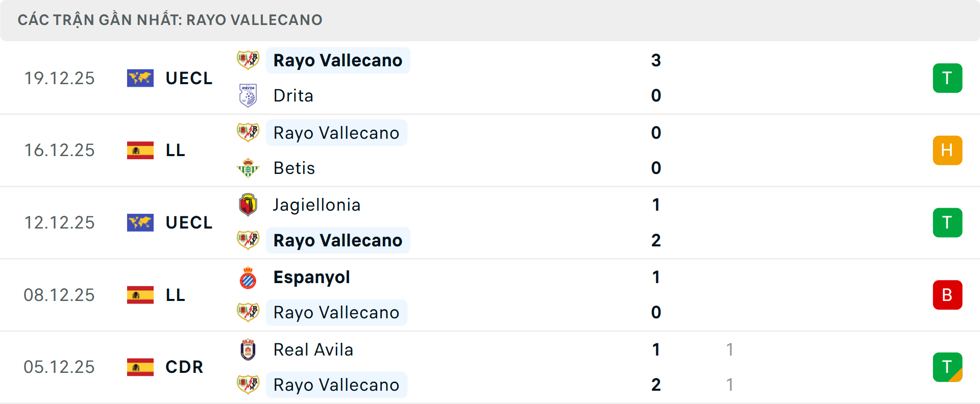Select the Drita club logo

[249, 95]
